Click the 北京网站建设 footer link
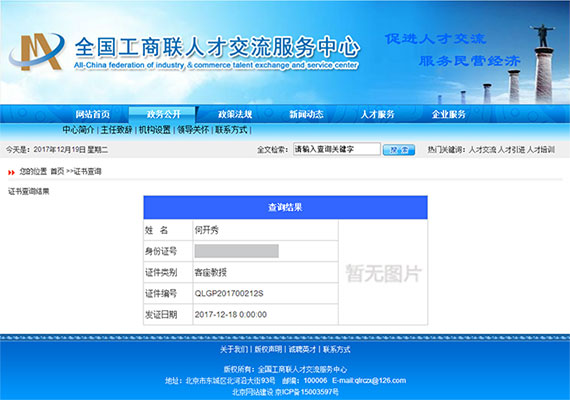The height and width of the screenshot is (400, 570). click(253, 392)
